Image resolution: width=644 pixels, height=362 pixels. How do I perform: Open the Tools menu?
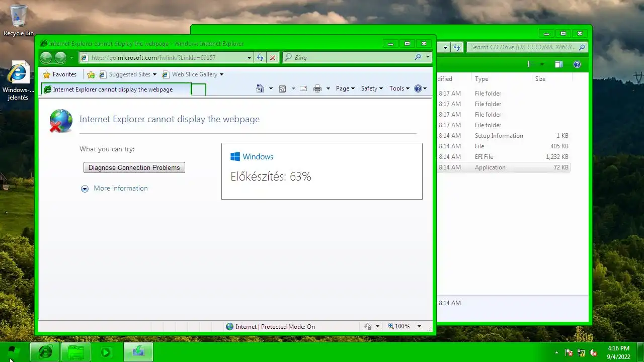point(399,88)
